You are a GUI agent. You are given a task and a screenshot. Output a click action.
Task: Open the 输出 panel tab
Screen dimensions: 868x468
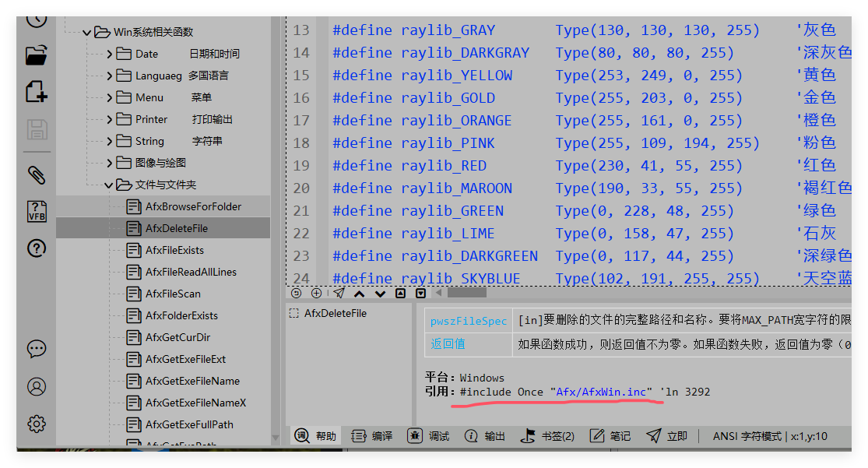[496, 436]
